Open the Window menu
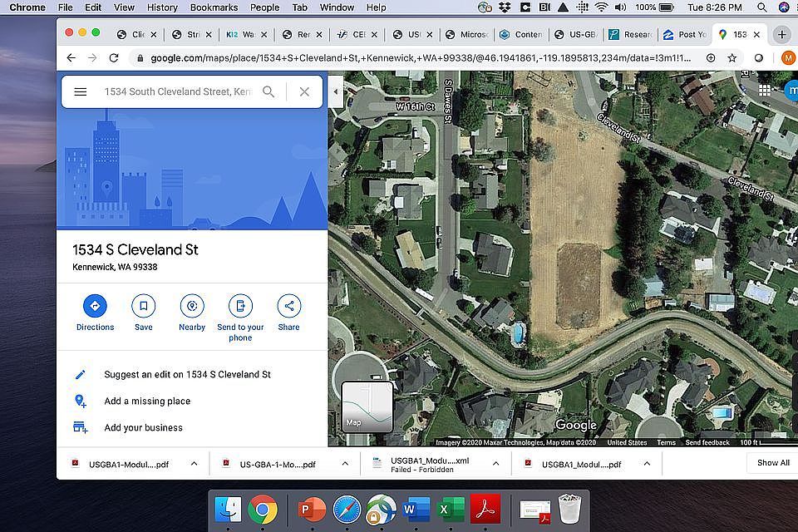Image resolution: width=798 pixels, height=532 pixels. [337, 7]
